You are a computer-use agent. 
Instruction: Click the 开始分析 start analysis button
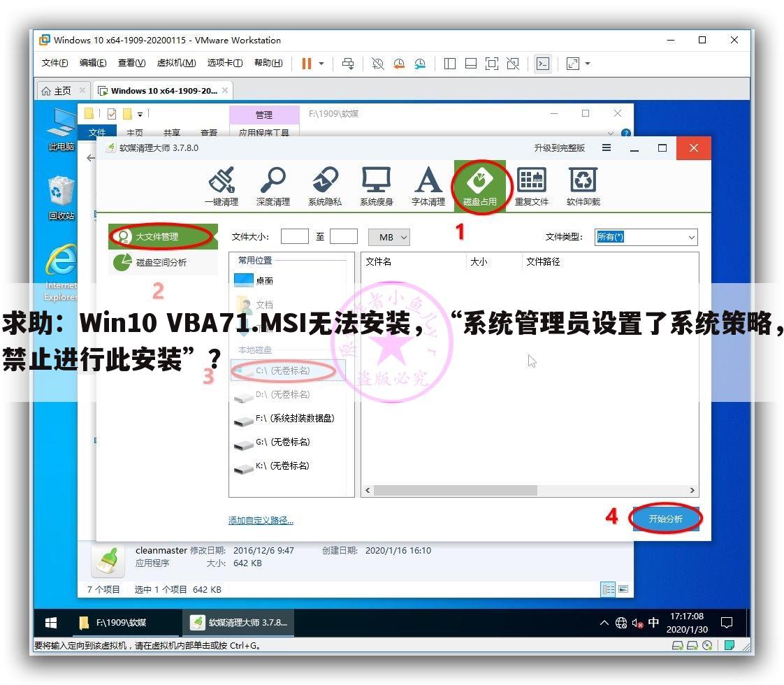click(x=665, y=519)
